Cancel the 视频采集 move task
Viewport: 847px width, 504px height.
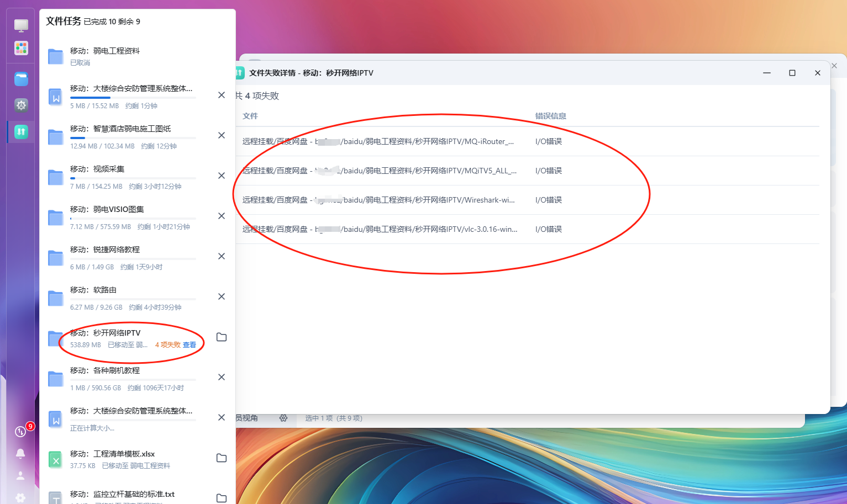[222, 176]
